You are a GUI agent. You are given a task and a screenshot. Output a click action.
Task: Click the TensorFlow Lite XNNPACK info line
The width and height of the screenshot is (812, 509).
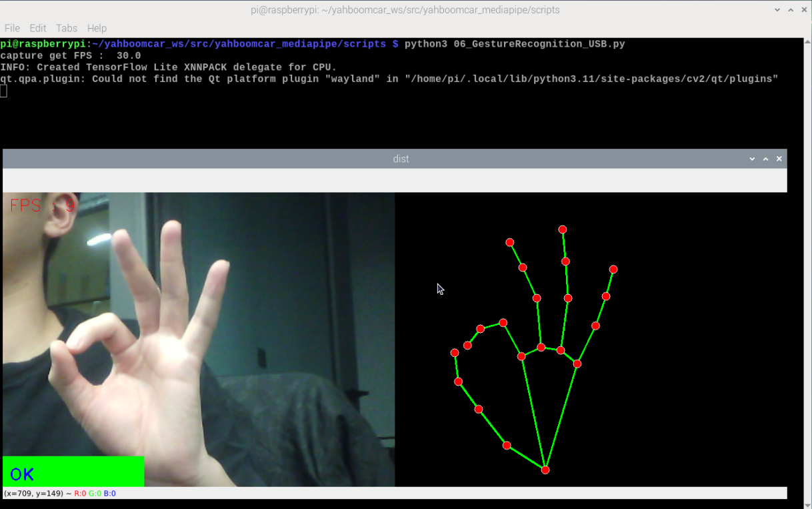click(169, 67)
